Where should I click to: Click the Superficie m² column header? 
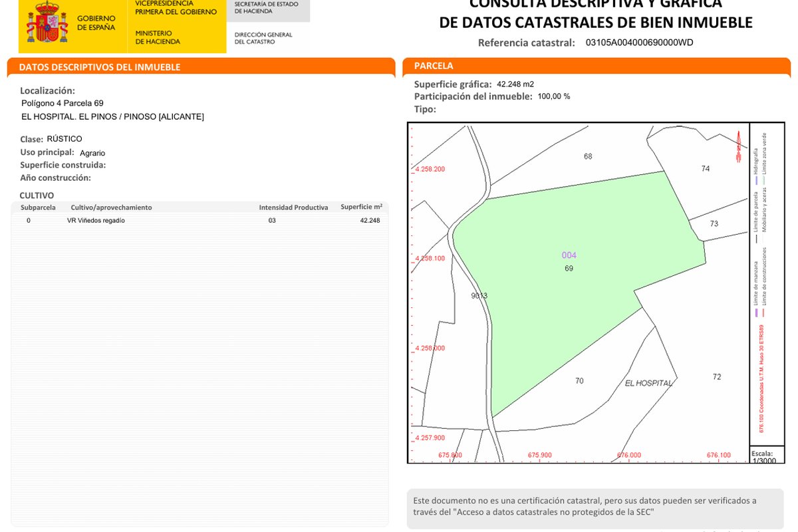point(361,207)
